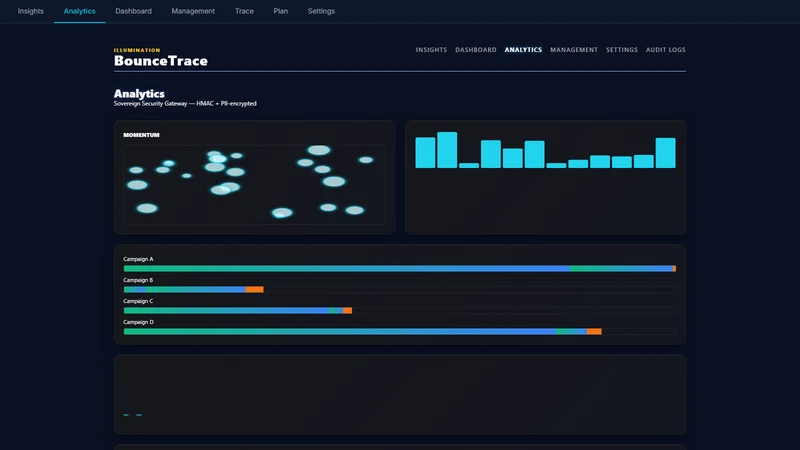Open the Plan tab

pyautogui.click(x=281, y=11)
